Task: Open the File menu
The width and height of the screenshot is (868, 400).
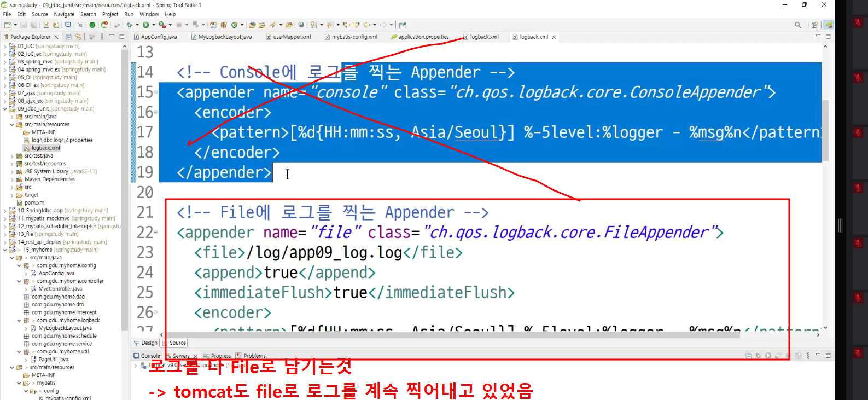Action: [7, 14]
